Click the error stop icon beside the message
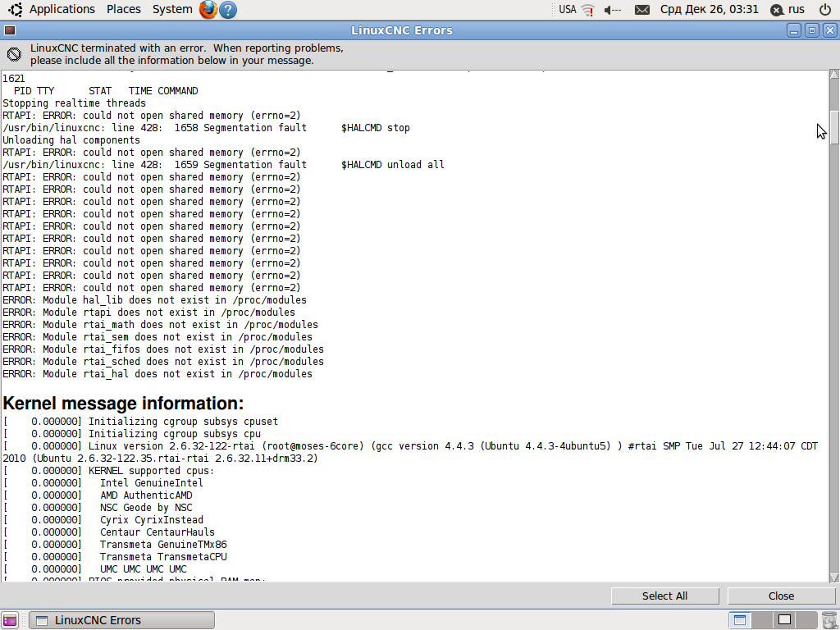This screenshot has height=630, width=840. 14,54
